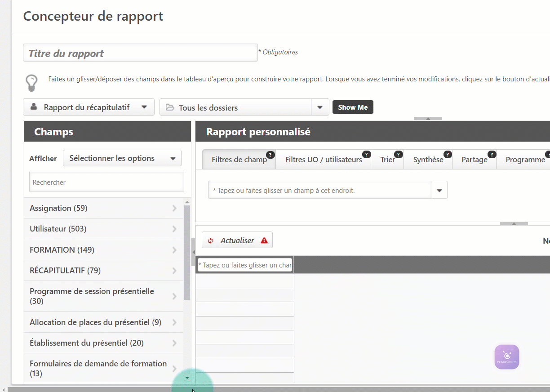
Task: Click the Champs list scroll-down arrow
Action: (187, 378)
